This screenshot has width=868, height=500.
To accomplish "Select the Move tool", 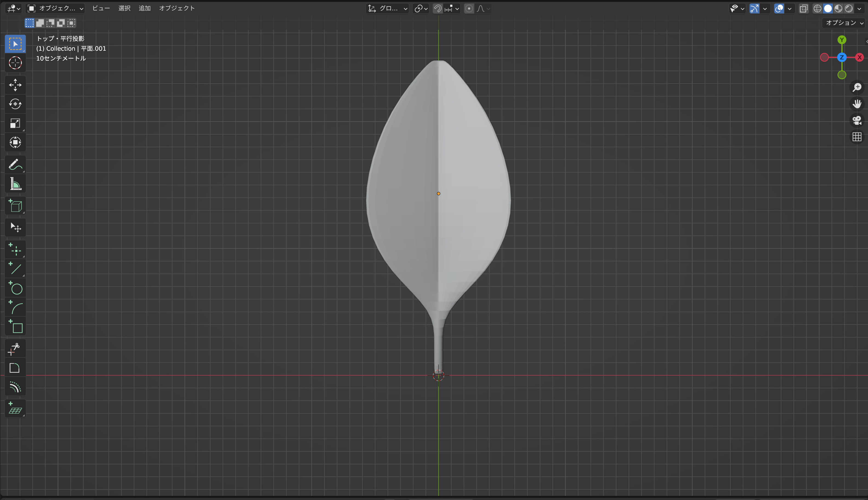I will point(15,85).
